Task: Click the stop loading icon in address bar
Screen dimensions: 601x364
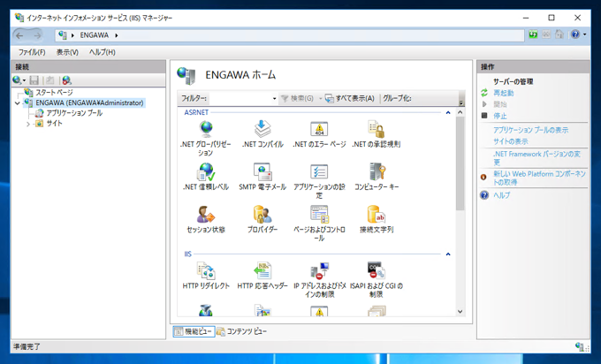Action: pyautogui.click(x=546, y=34)
